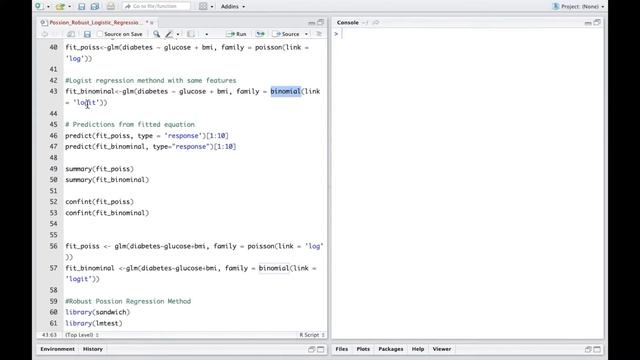Click the Source button

click(x=287, y=34)
